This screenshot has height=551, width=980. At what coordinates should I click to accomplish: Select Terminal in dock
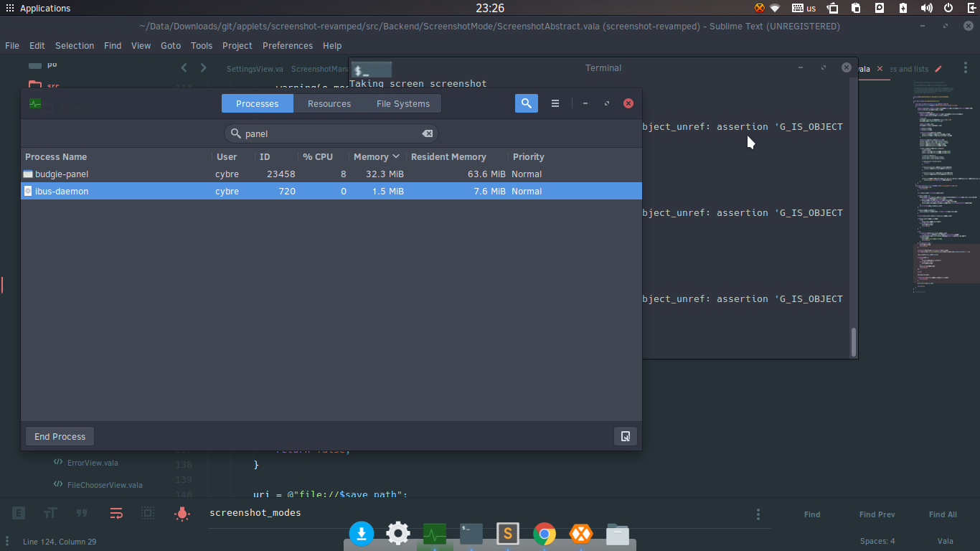click(x=471, y=534)
